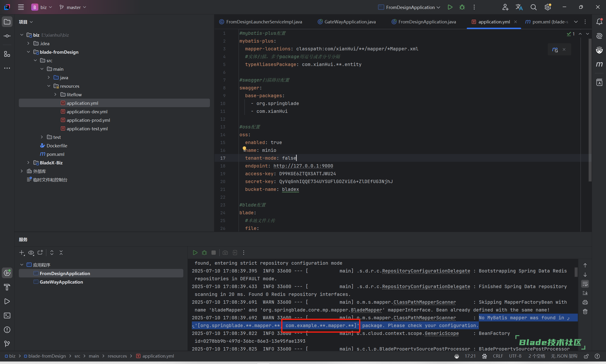Toggle read-only lock in status bar

click(586, 356)
